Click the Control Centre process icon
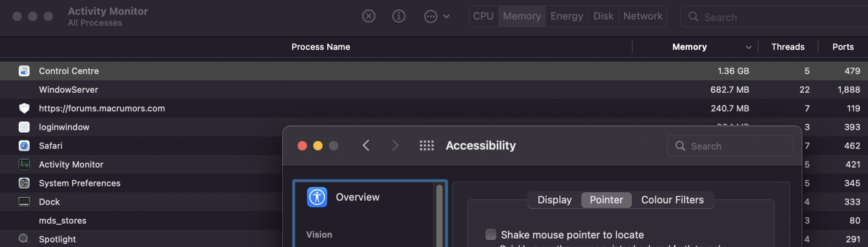Image resolution: width=868 pixels, height=247 pixels. pos(24,71)
